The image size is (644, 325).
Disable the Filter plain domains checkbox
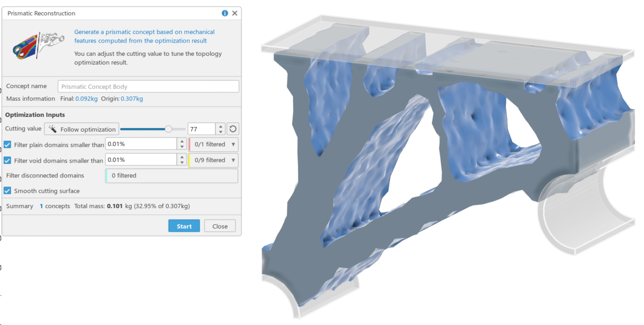tap(6, 144)
